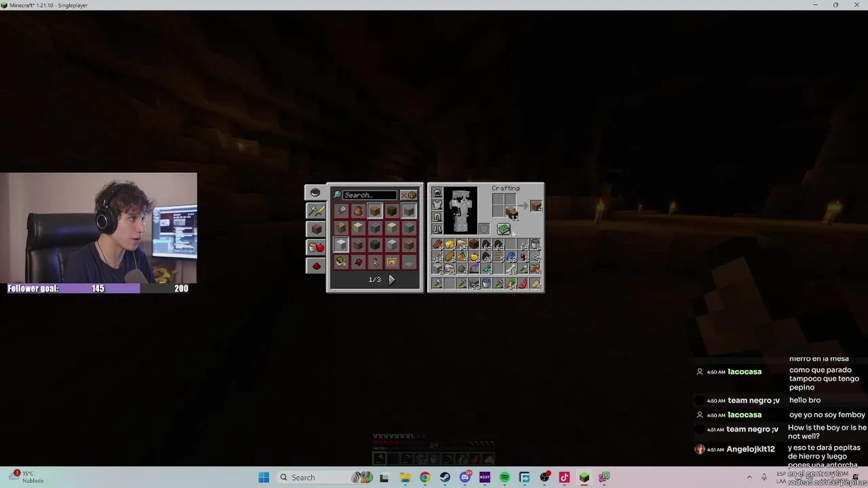Select the raw meat in the hotbar

point(523,283)
